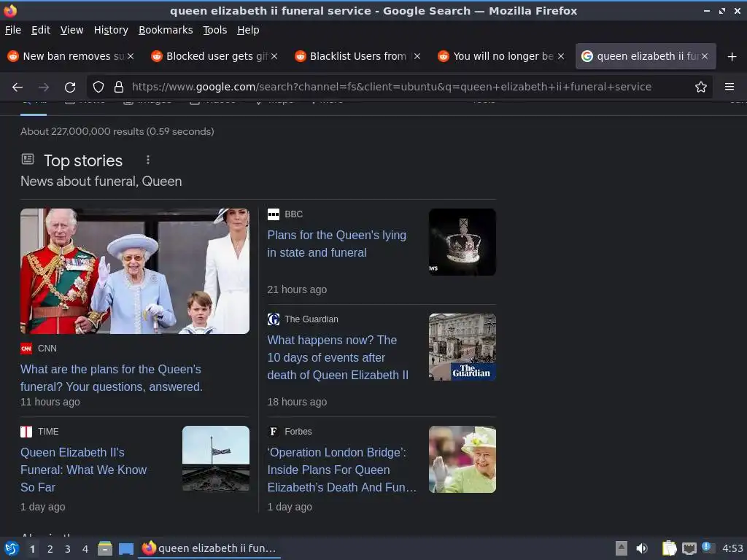Image resolution: width=747 pixels, height=560 pixels.
Task: Open BBC 'Plans for the Queen's lying in state' link
Action: (x=337, y=244)
